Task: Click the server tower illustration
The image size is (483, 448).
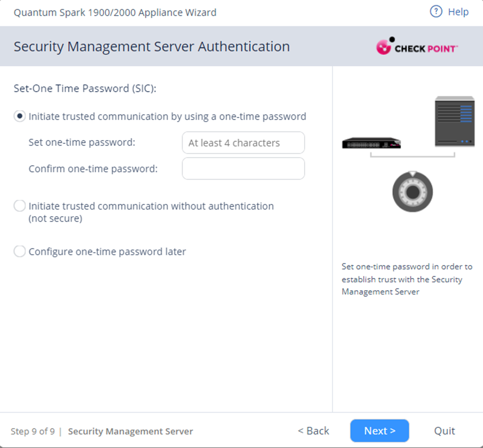Action: click(455, 121)
